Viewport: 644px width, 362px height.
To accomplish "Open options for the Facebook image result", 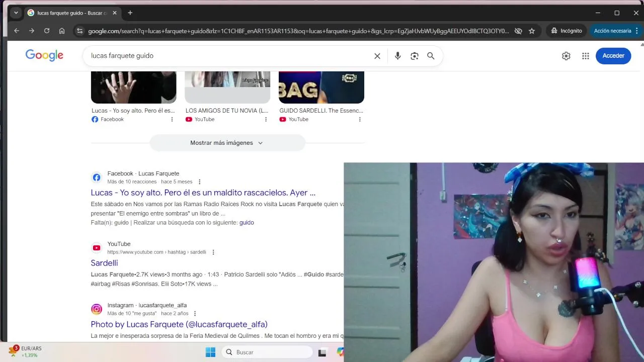I will pyautogui.click(x=172, y=119).
